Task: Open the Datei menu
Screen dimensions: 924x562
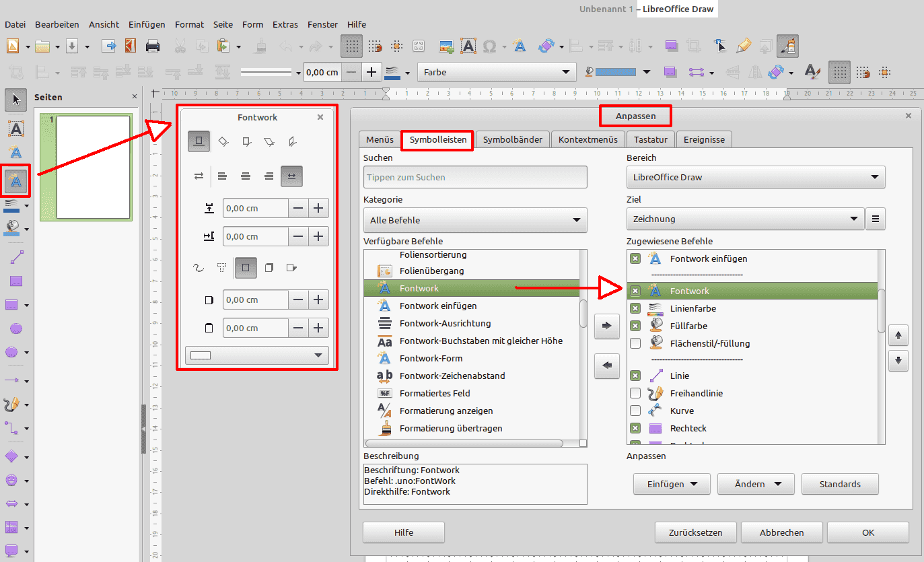Action: (x=15, y=24)
